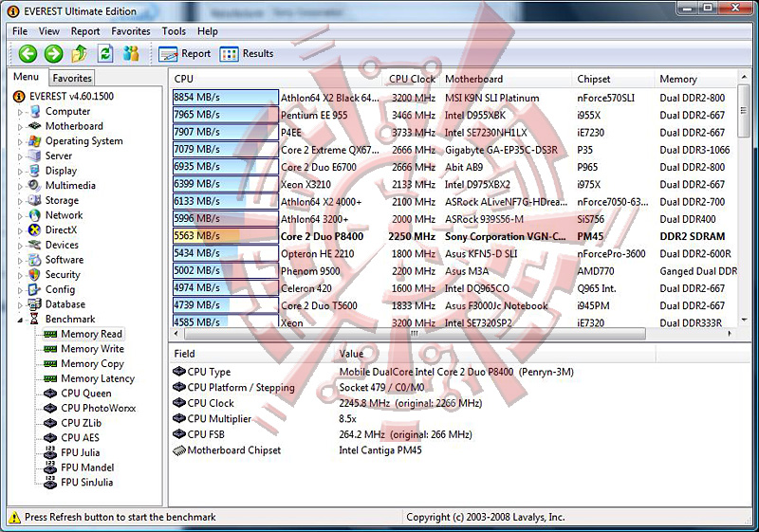Switch to the Favorites tab
This screenshot has width=759, height=532.
(x=72, y=78)
